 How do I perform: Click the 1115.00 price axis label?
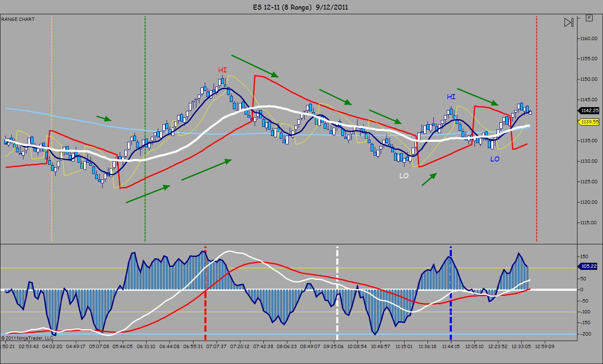(x=589, y=223)
